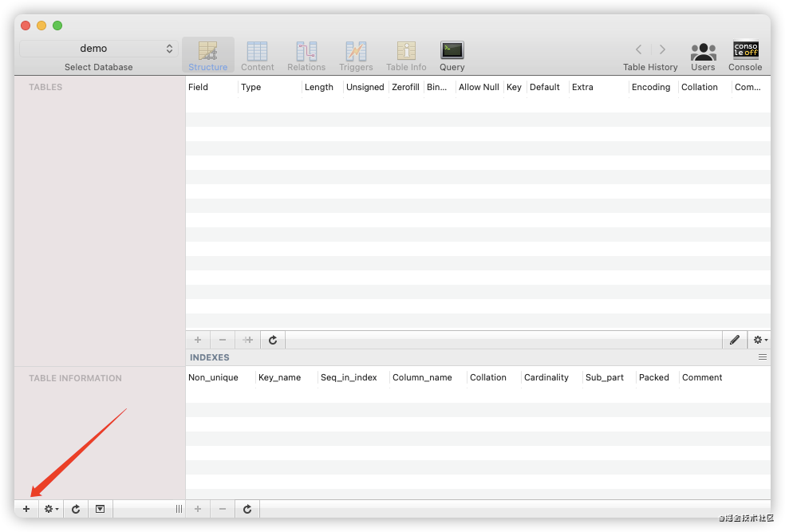Click the Column_name column header

[x=428, y=377]
